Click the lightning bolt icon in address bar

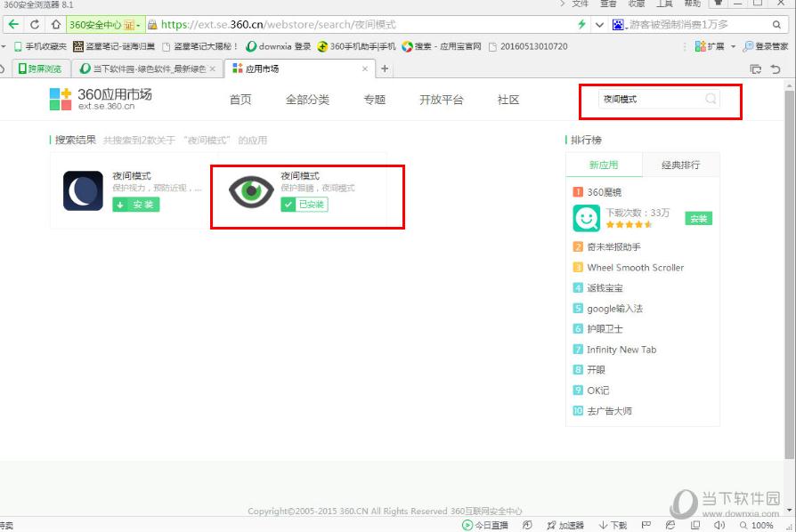pyautogui.click(x=580, y=24)
